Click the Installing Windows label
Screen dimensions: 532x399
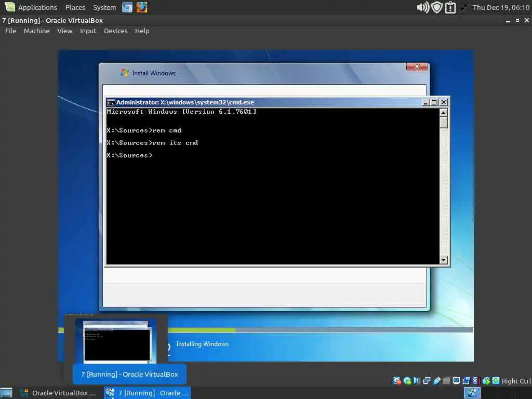(x=203, y=344)
